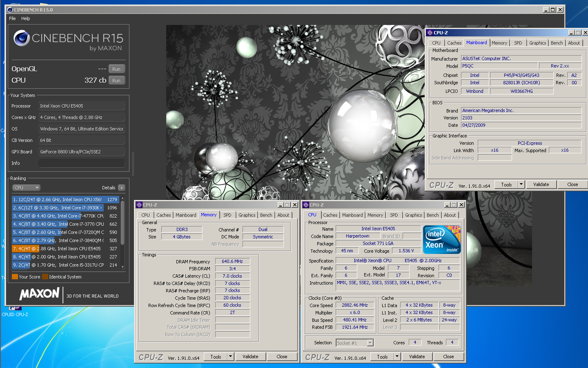Run the OpenGL benchmark in Cinebench
Screen dimensions: 588x368
coord(116,69)
